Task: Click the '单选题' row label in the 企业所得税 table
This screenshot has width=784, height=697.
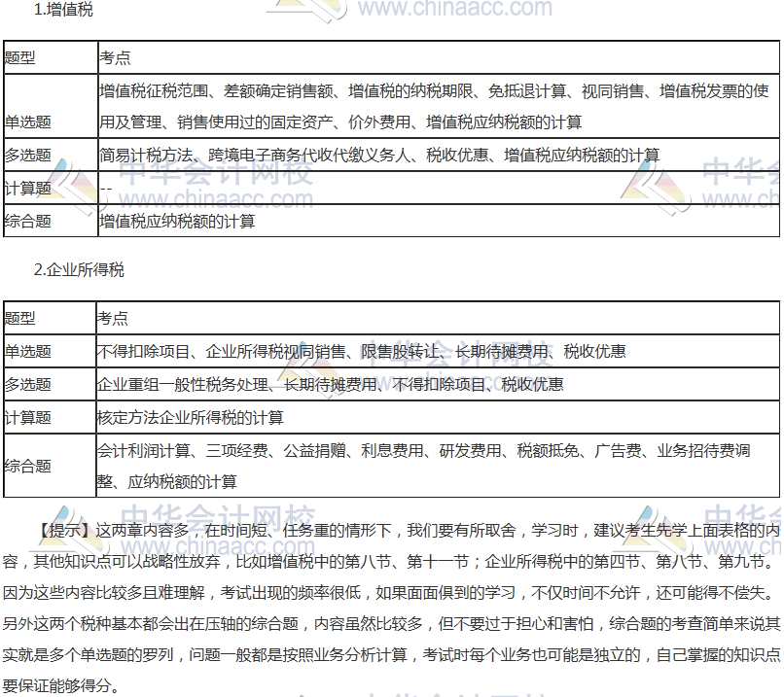Action: tap(28, 352)
